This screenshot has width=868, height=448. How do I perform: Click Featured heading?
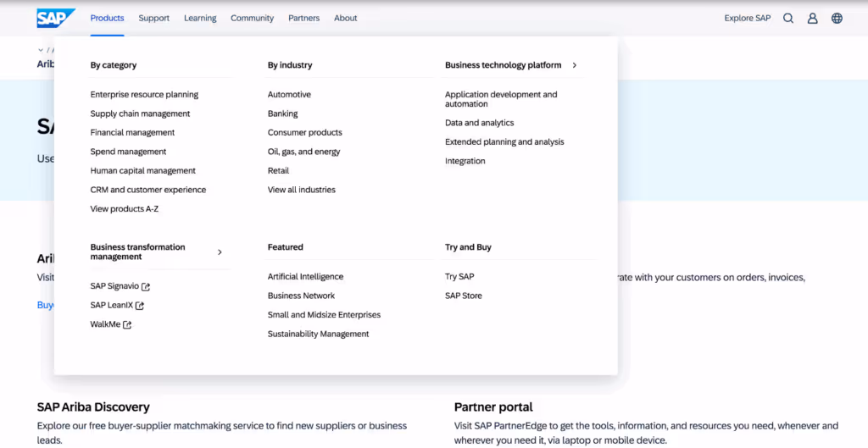286,247
